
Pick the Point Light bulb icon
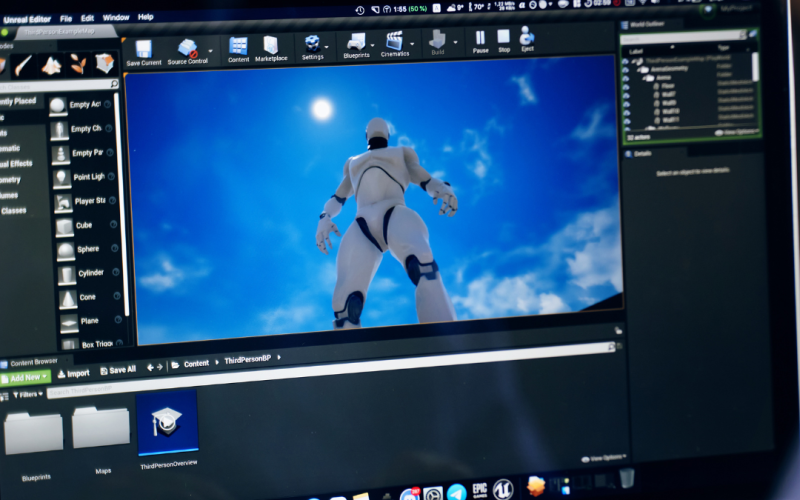[62, 178]
